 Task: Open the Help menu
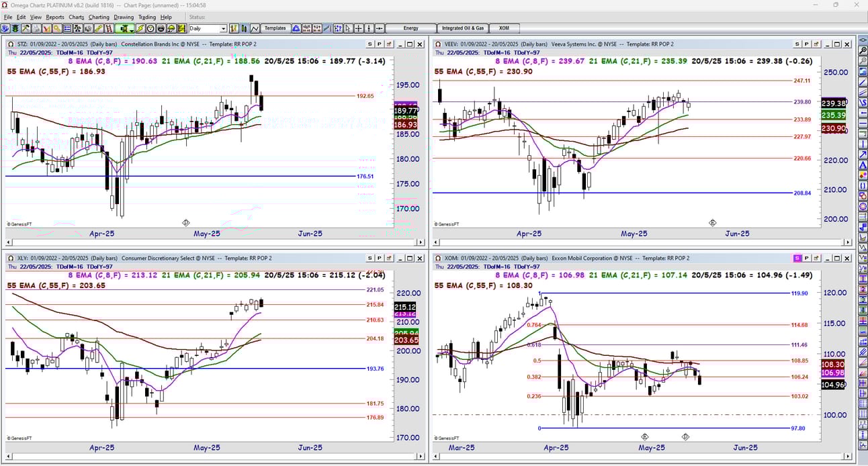tap(166, 17)
